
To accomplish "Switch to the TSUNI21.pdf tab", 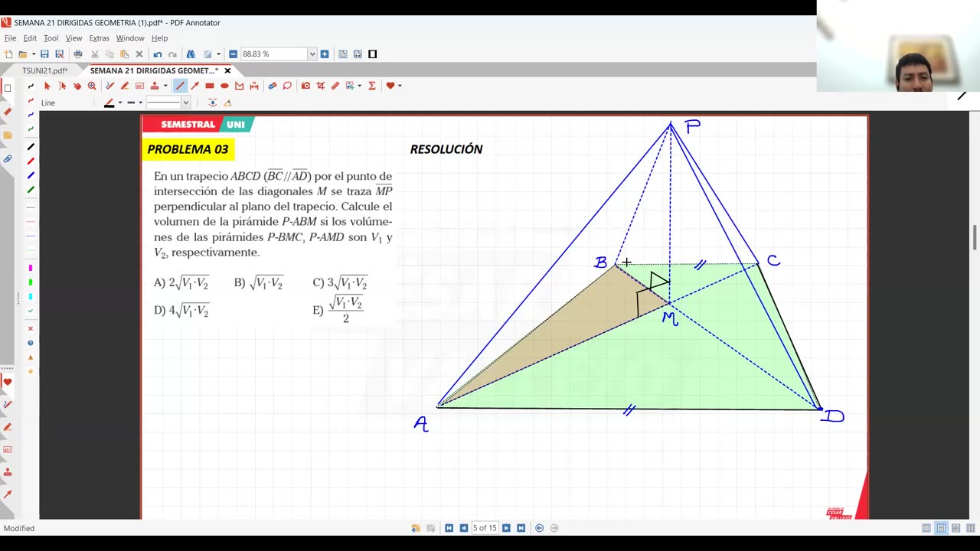I will pyautogui.click(x=45, y=70).
